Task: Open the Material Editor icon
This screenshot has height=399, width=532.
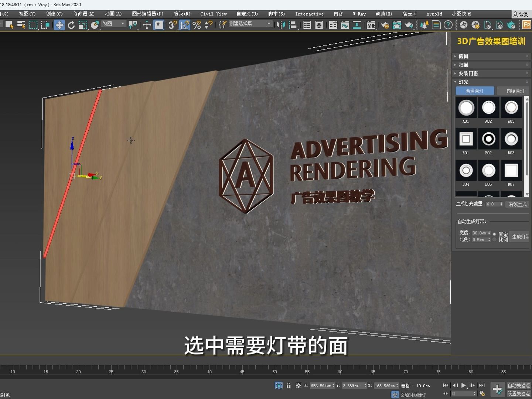Action: coord(371,25)
